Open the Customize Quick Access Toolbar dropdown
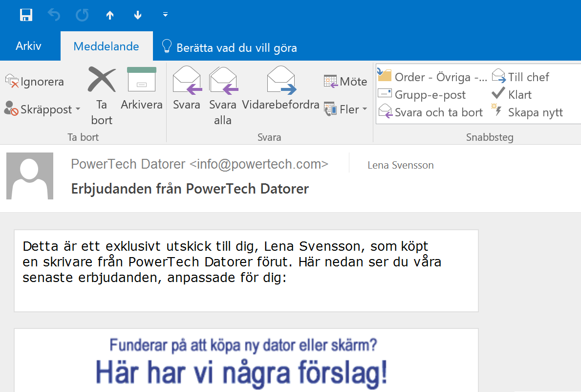 click(x=165, y=15)
